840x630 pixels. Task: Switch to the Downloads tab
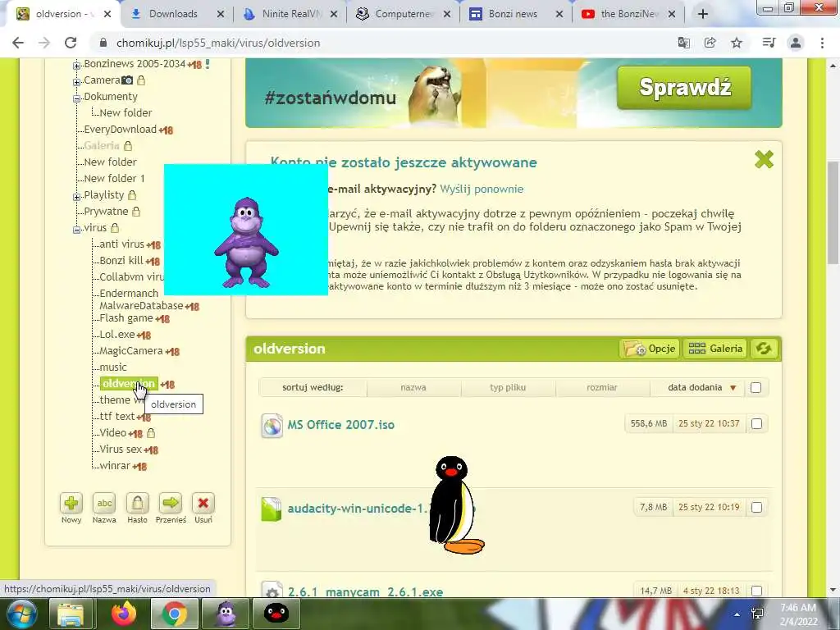(x=173, y=14)
